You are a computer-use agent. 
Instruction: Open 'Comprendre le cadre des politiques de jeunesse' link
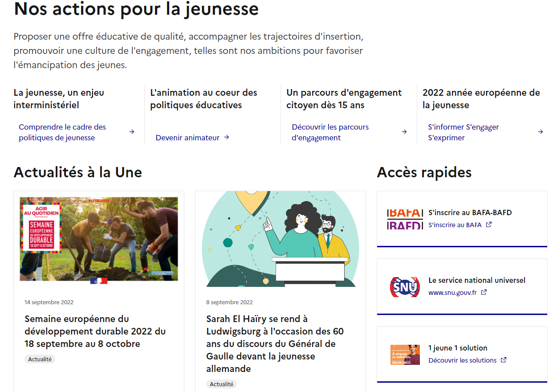pyautogui.click(x=62, y=132)
